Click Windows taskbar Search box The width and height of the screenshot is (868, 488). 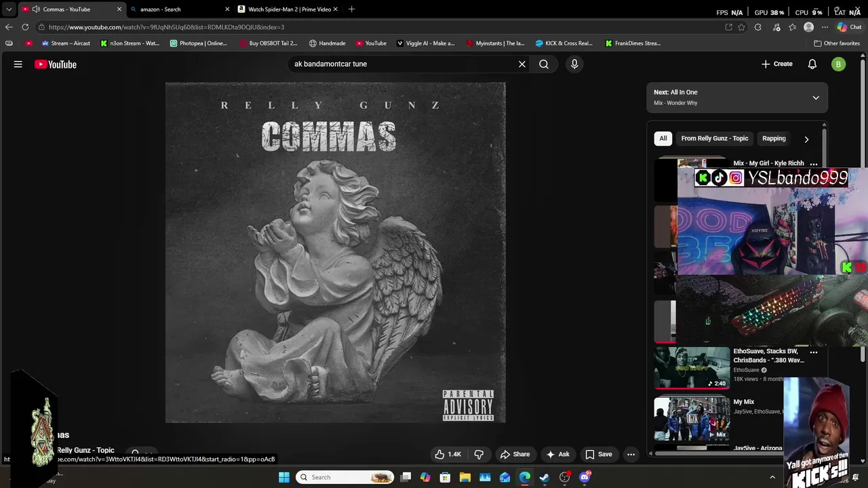[x=346, y=477]
